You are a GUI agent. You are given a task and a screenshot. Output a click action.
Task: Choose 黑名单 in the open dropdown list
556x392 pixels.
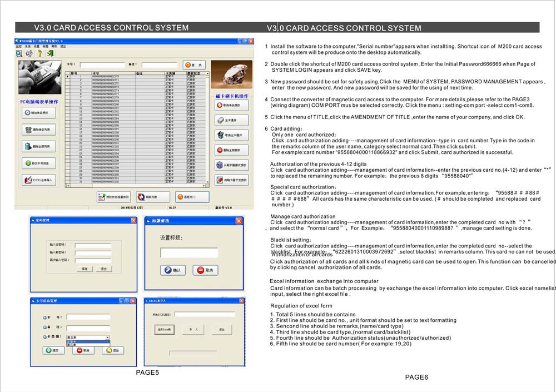(88, 345)
